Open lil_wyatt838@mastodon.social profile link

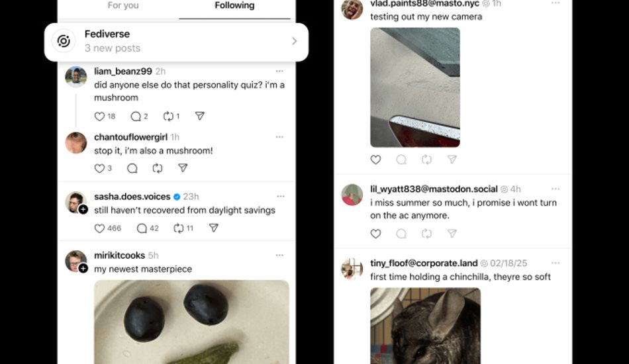(x=434, y=189)
